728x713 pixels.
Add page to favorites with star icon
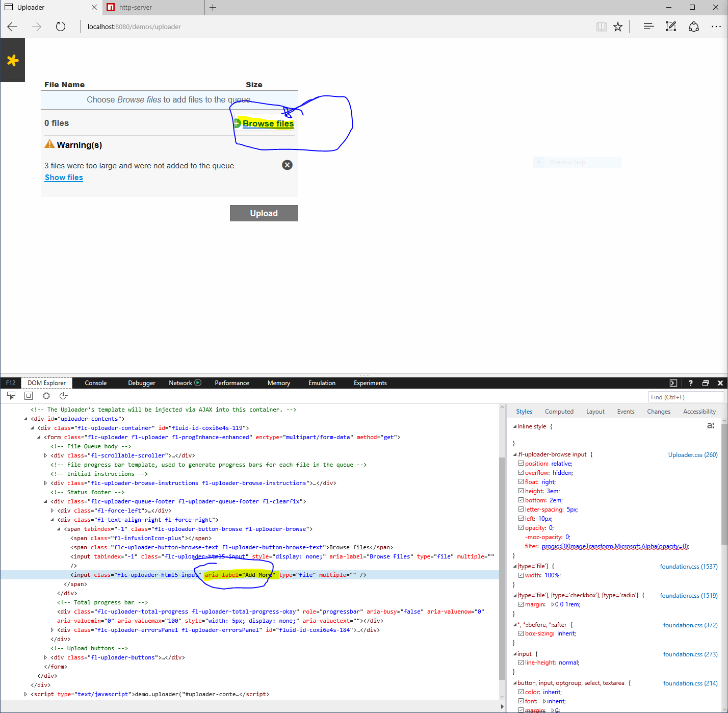point(618,27)
